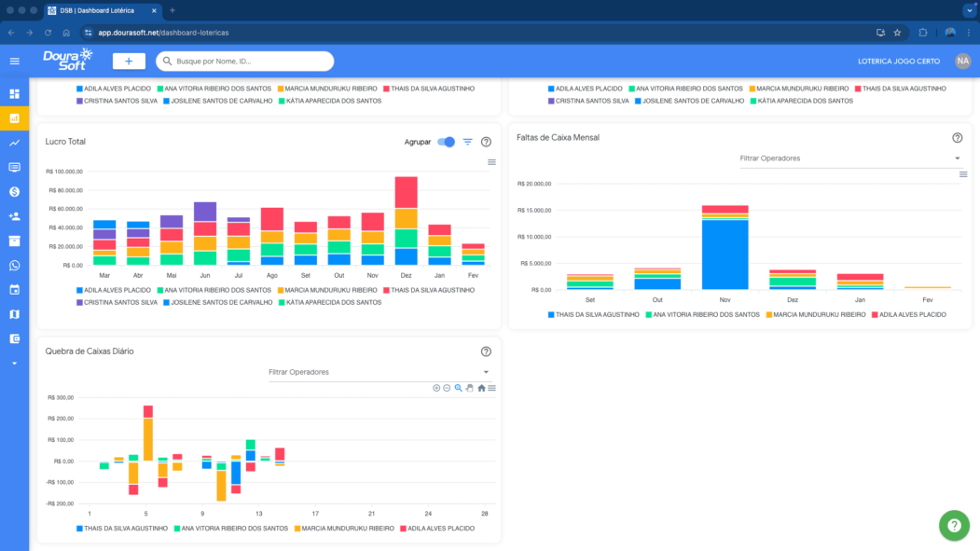
Task: Click zoom-in plus icon on Quebra de Caixas chart
Action: [x=436, y=388]
